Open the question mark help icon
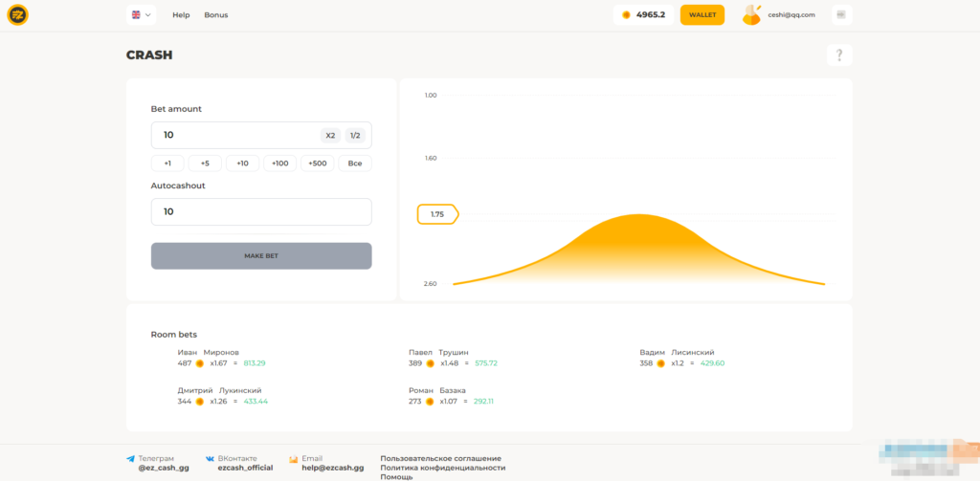This screenshot has width=980, height=481. click(x=839, y=55)
